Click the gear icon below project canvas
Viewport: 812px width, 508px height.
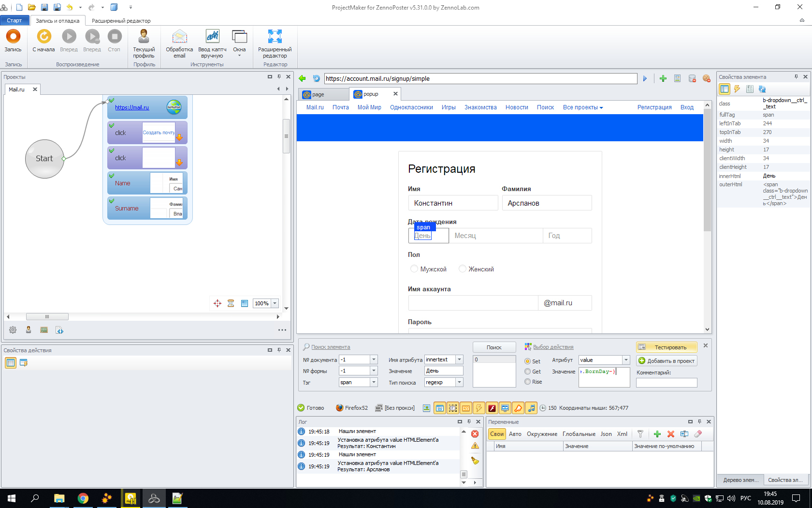(13, 330)
